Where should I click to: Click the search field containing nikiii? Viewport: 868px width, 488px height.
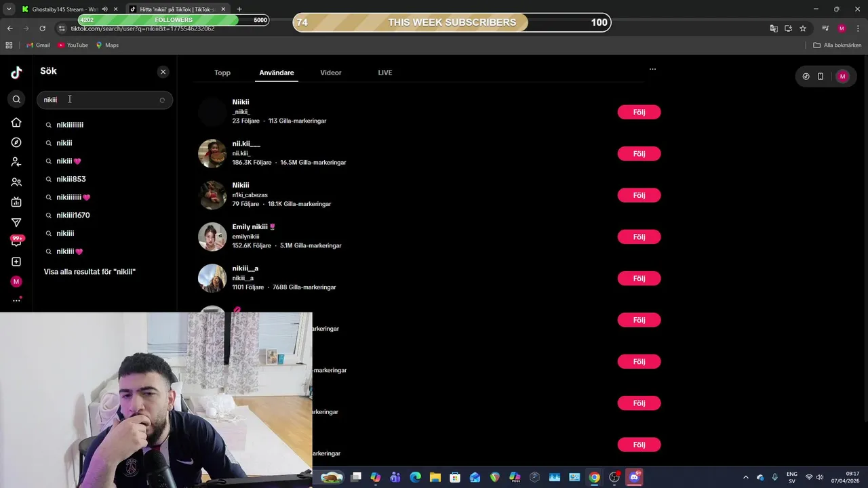pyautogui.click(x=104, y=100)
